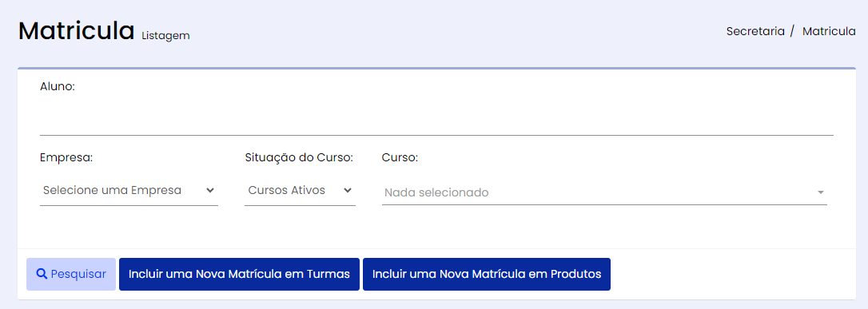This screenshot has width=868, height=309.
Task: Click the Matricula breadcrumb item
Action: [x=829, y=31]
